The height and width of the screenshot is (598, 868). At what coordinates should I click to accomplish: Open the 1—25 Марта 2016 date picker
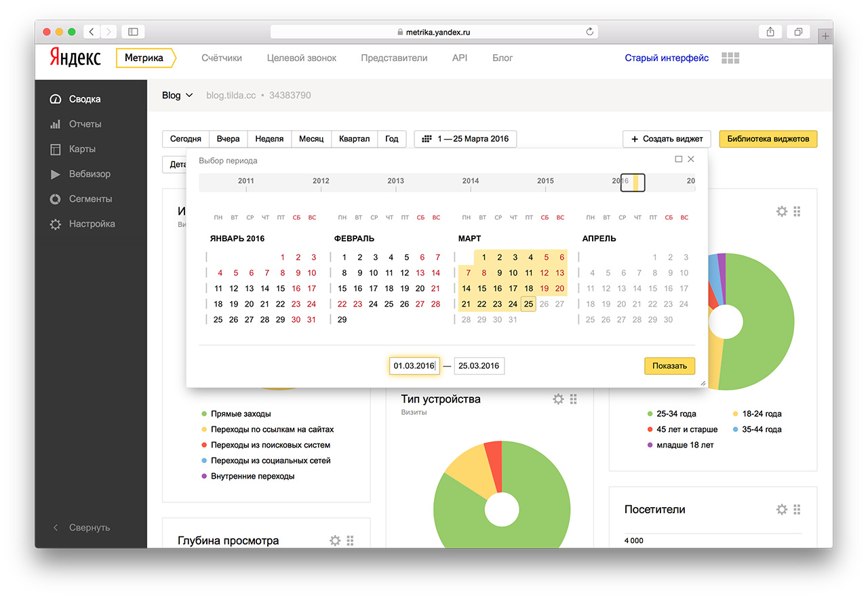coord(465,139)
